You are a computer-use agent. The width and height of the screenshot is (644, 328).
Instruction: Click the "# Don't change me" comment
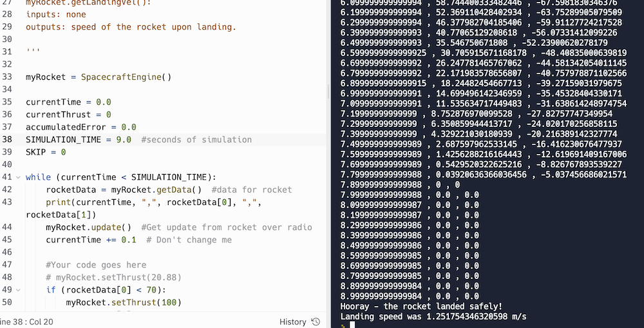click(189, 240)
